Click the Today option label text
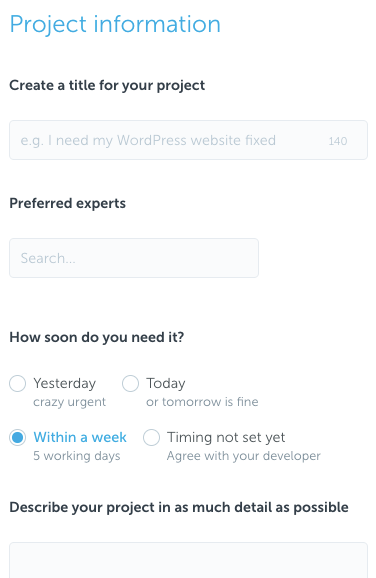The image size is (376, 578). pos(166,384)
